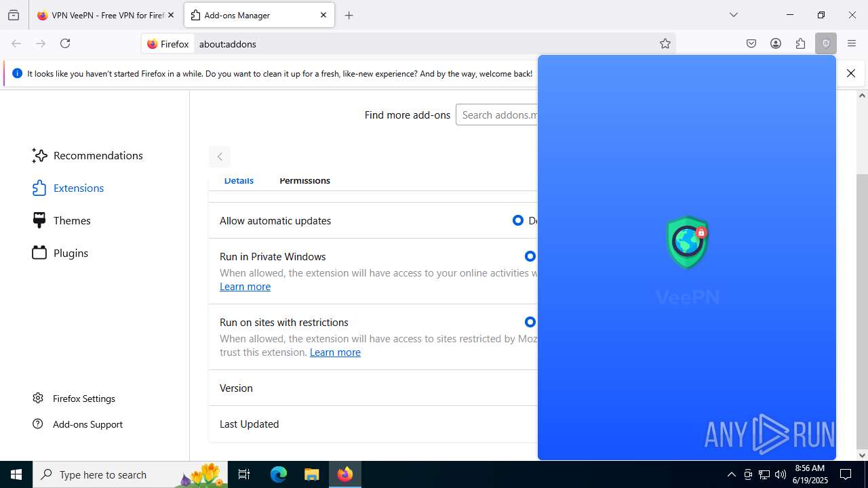Open the Windows Start menu
Image resolution: width=868 pixels, height=488 pixels.
click(16, 474)
